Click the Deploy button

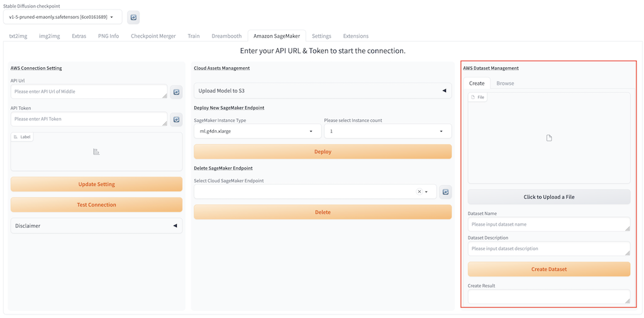[x=322, y=151]
